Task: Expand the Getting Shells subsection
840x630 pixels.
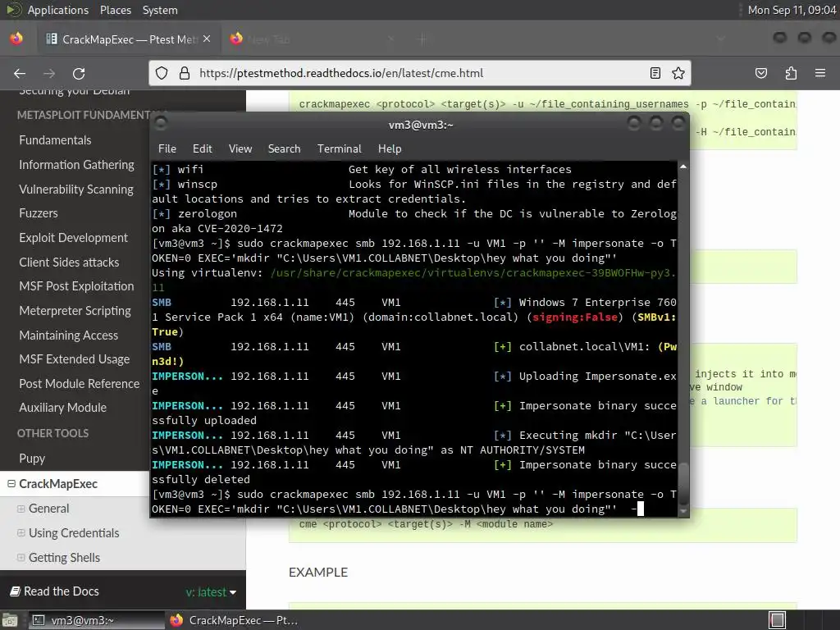Action: point(21,558)
